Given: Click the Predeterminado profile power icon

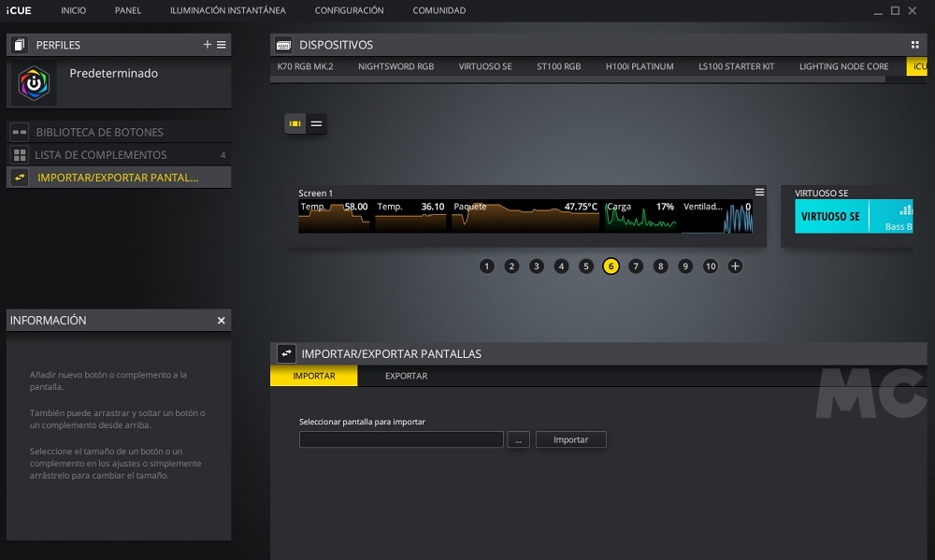Looking at the screenshot, I should pos(34,83).
